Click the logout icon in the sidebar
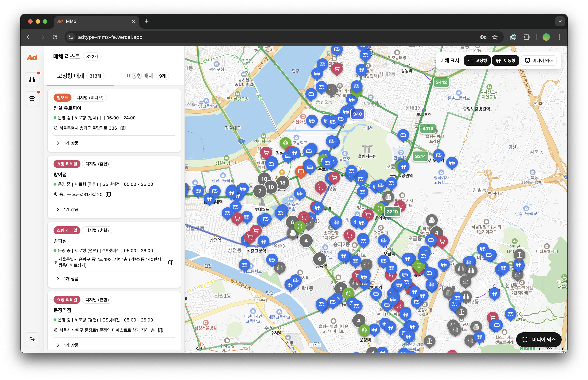Screen dimensions: 588x380 pyautogui.click(x=32, y=340)
